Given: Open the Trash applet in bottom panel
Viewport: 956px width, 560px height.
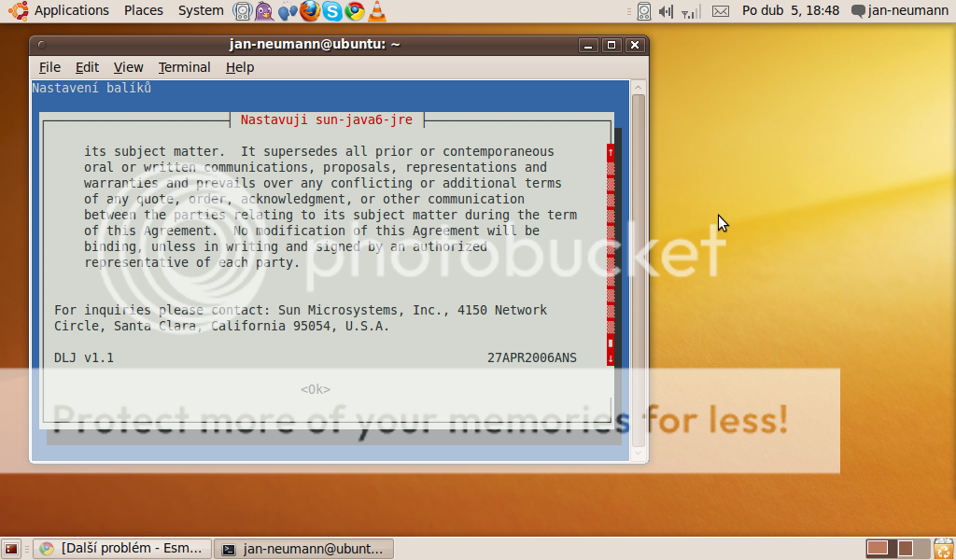Looking at the screenshot, I should [945, 549].
